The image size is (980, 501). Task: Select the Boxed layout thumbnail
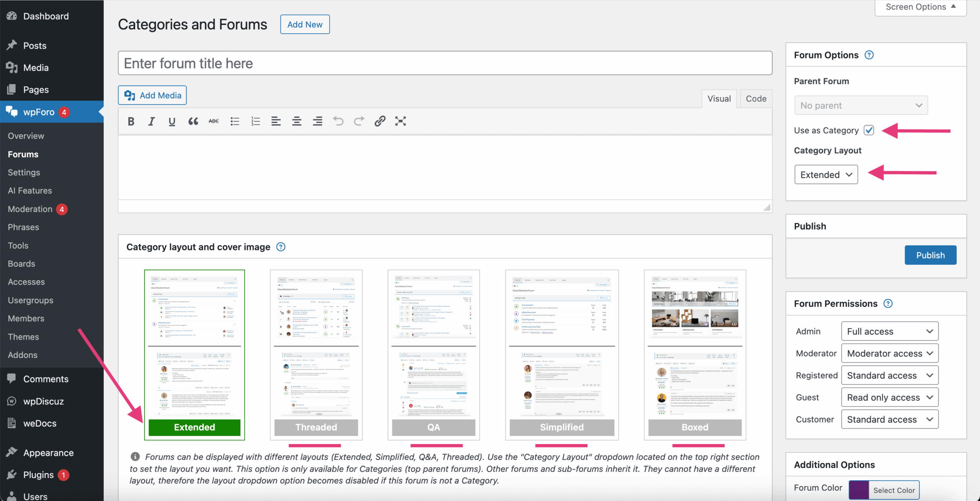pos(695,355)
